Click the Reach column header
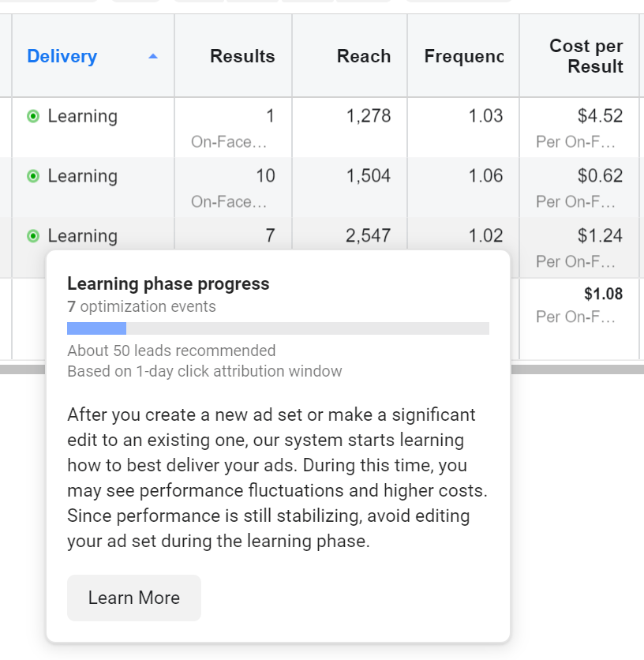This screenshot has width=644, height=660. pos(363,57)
